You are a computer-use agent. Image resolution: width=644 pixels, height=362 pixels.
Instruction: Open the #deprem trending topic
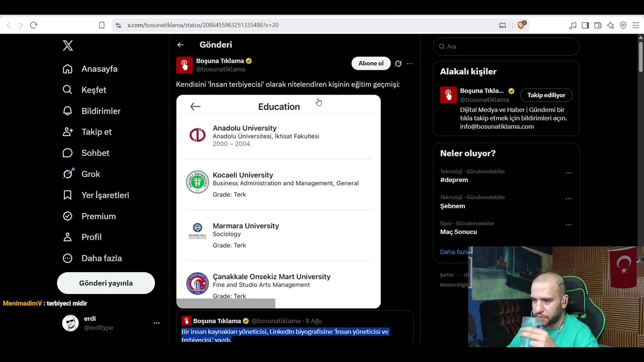pos(454,180)
